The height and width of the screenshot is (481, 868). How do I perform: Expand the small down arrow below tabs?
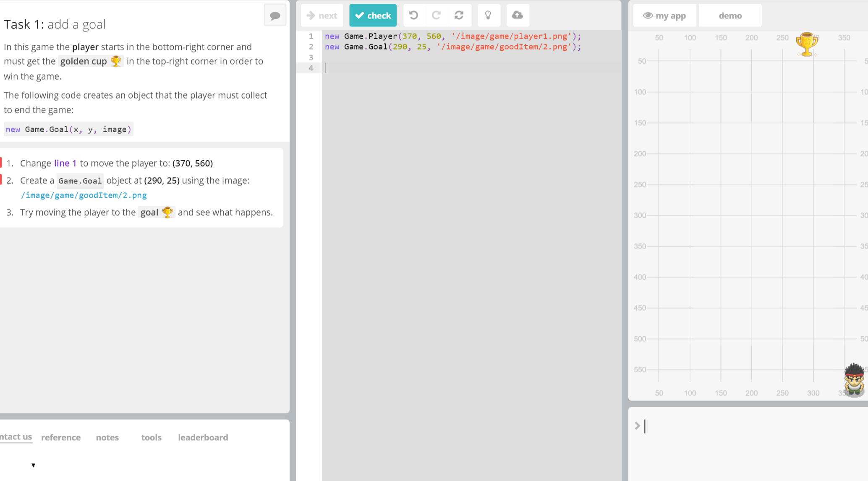coord(33,465)
